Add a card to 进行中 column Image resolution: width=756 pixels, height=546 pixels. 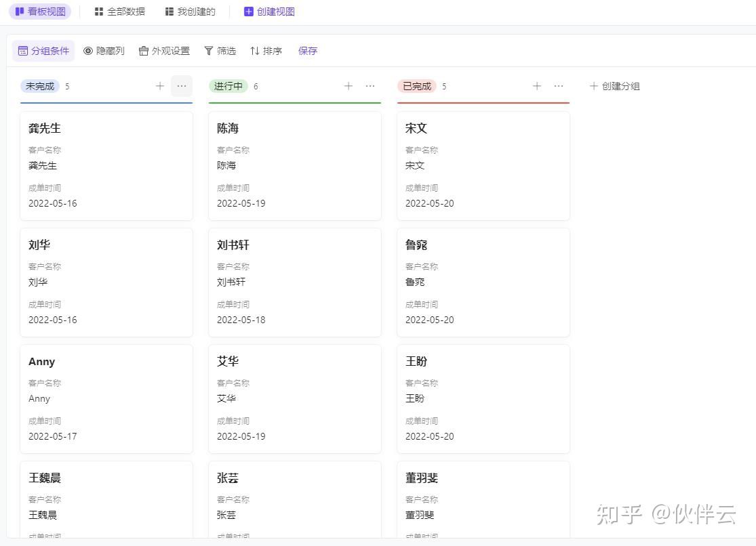[x=349, y=86]
